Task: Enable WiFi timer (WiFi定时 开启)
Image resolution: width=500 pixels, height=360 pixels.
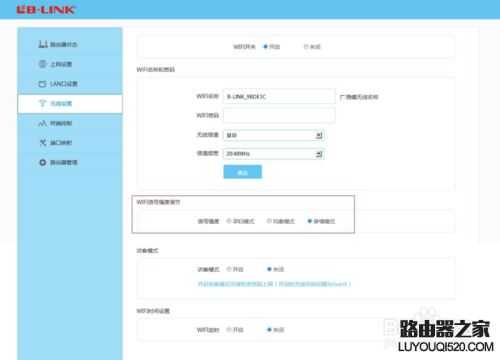Action: [229, 330]
